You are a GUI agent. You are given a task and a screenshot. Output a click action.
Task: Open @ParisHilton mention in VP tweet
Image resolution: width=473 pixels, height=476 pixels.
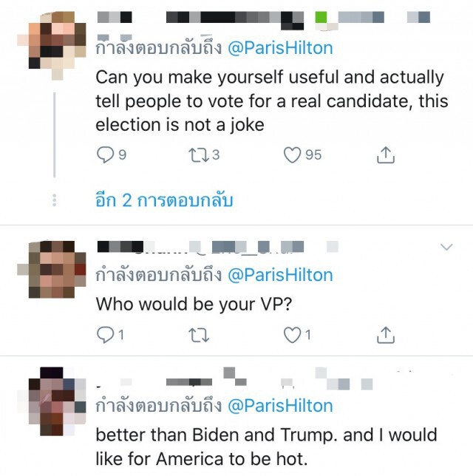[x=280, y=275]
